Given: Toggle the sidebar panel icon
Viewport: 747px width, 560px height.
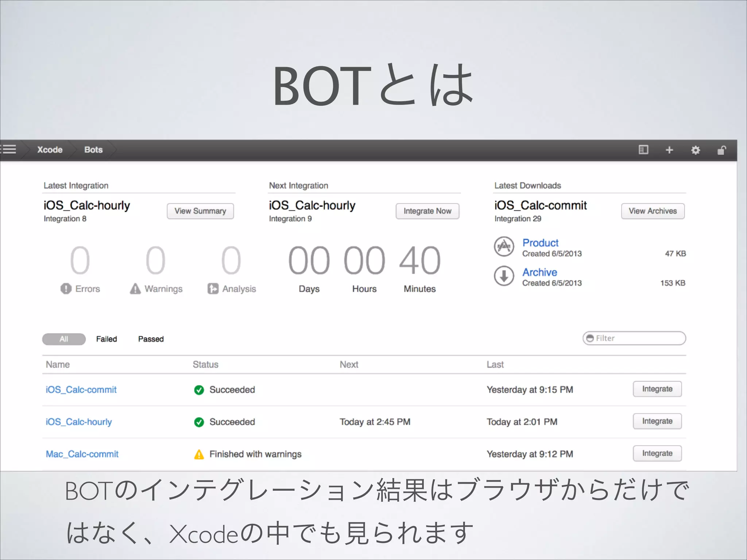Looking at the screenshot, I should 643,149.
